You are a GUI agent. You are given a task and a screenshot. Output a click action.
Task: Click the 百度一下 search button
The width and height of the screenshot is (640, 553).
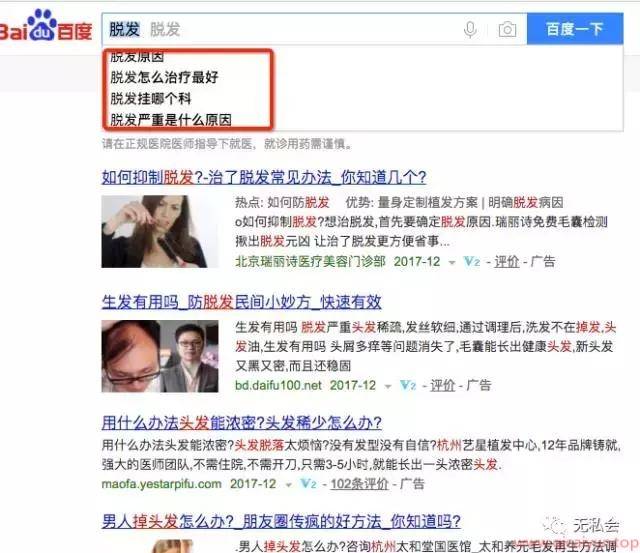pyautogui.click(x=575, y=29)
